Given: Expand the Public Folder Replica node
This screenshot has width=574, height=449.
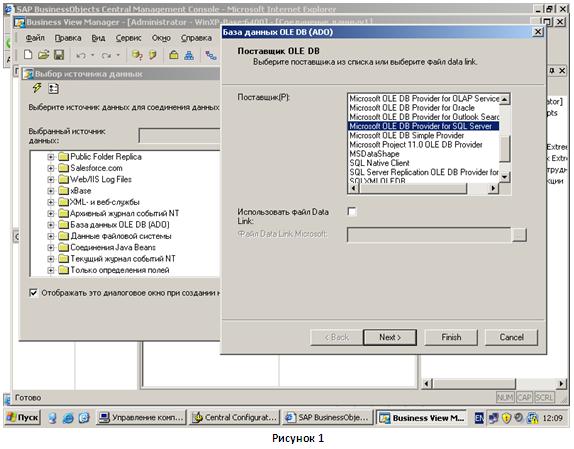Looking at the screenshot, I should (x=51, y=157).
